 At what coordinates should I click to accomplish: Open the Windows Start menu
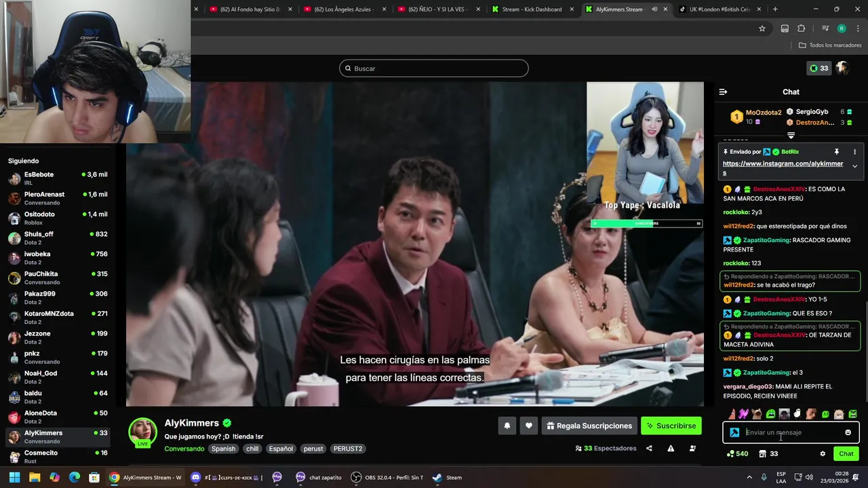pyautogui.click(x=14, y=477)
